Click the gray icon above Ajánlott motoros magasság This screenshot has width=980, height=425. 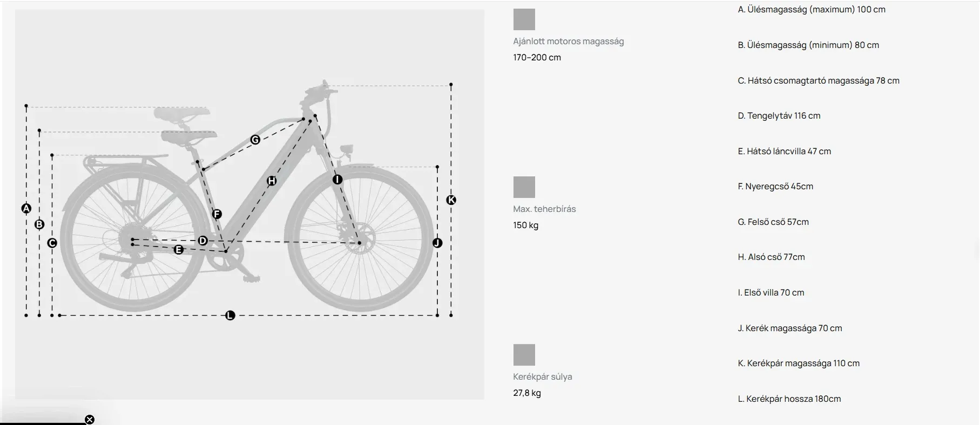coord(524,19)
